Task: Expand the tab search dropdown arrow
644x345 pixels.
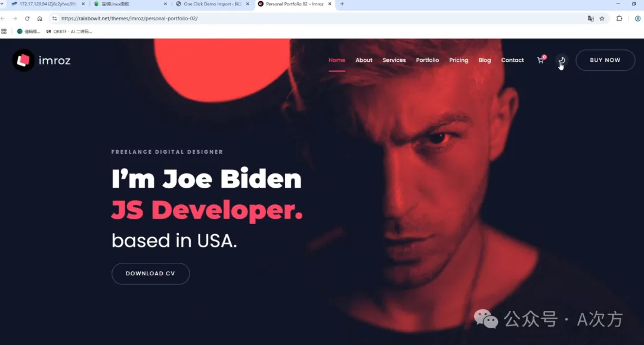Action: (2, 4)
